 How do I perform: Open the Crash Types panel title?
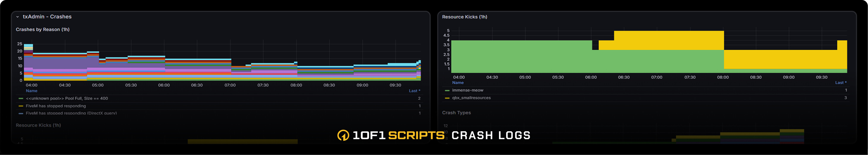pyautogui.click(x=456, y=113)
